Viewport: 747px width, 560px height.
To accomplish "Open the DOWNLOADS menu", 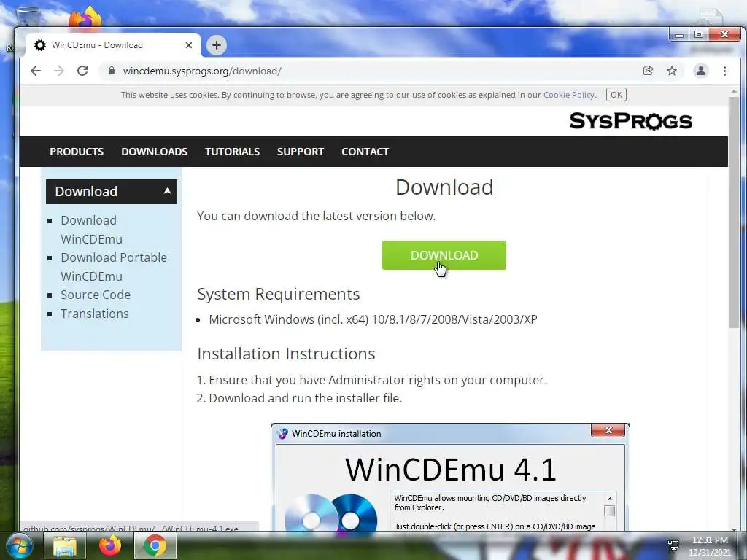I will 155,152.
